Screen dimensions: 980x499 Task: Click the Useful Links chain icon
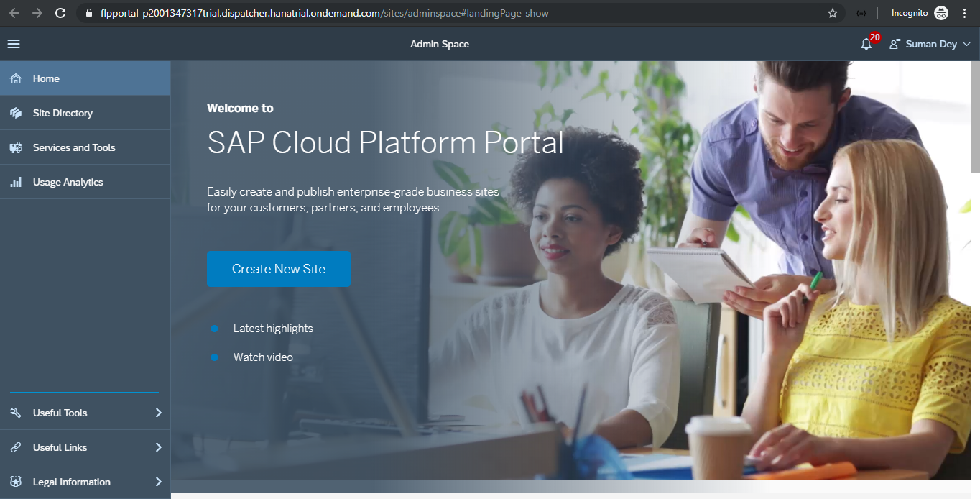coord(16,447)
